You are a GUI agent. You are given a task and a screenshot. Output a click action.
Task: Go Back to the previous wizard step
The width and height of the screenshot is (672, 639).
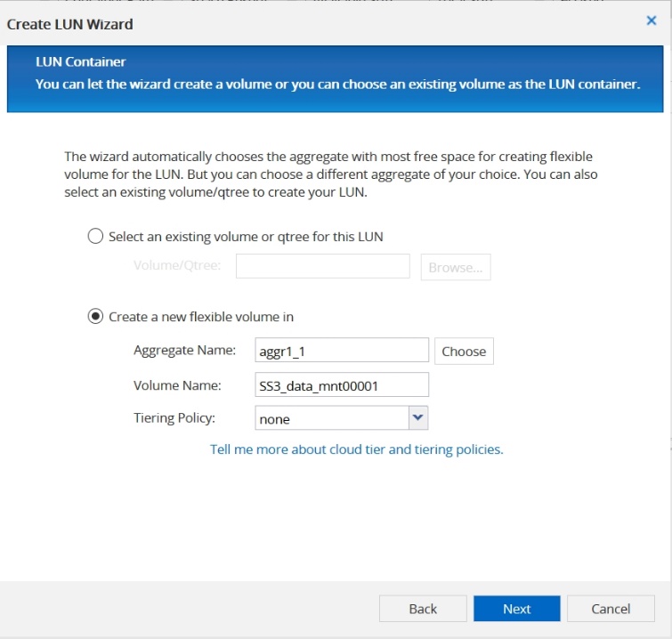pyautogui.click(x=423, y=609)
